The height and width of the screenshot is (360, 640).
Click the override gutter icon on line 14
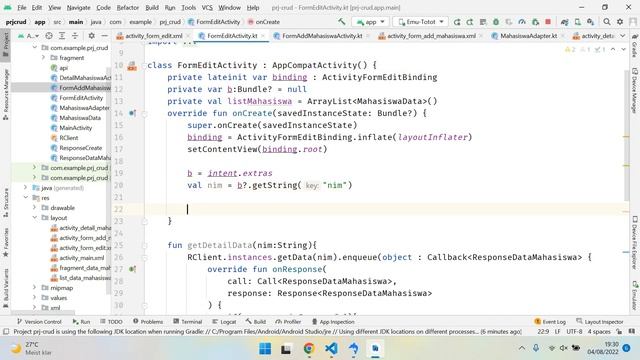(132, 113)
